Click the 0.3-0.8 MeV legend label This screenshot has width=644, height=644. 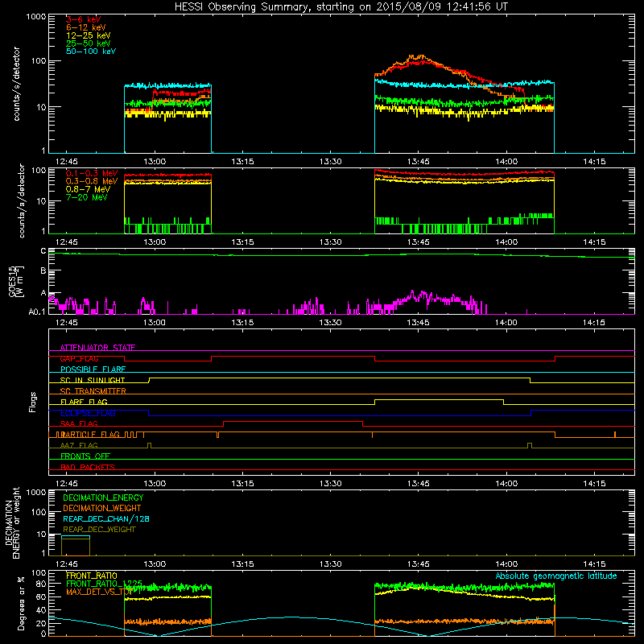click(x=92, y=181)
